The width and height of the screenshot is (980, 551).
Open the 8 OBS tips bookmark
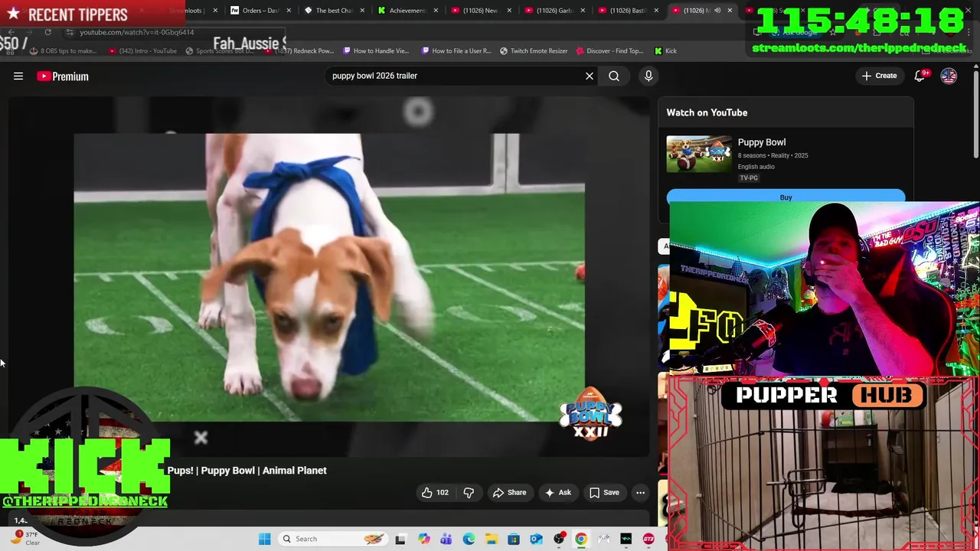pyautogui.click(x=63, y=51)
